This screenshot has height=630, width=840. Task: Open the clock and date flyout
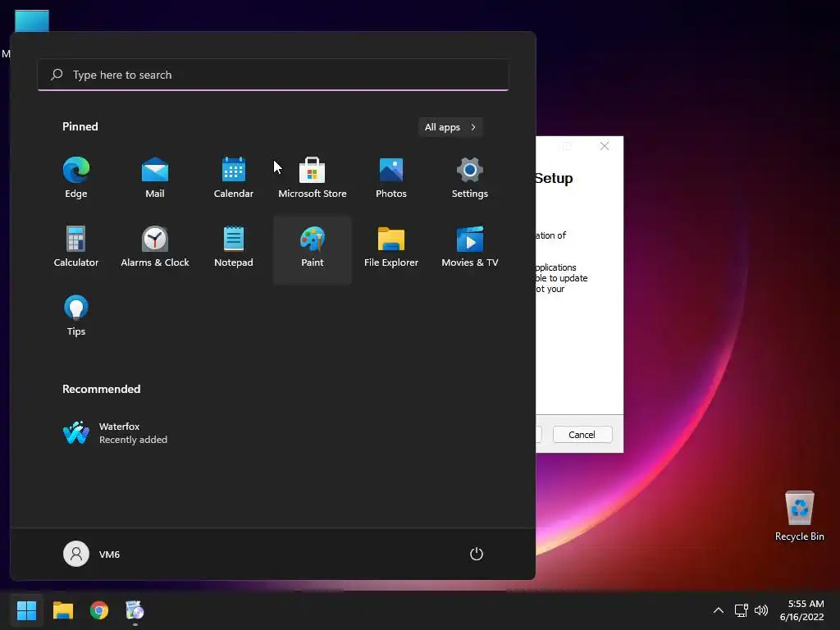click(x=801, y=610)
